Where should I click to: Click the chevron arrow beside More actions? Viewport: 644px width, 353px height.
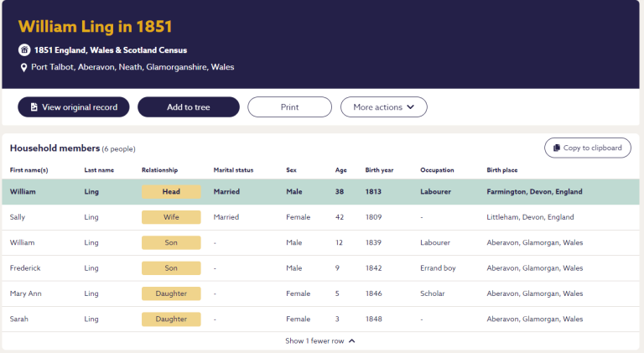[x=410, y=107]
